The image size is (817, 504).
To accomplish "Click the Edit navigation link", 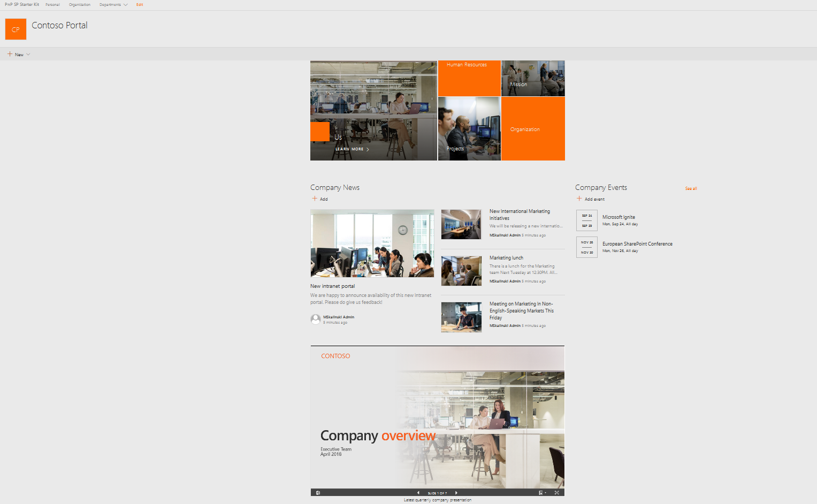I will (x=140, y=4).
